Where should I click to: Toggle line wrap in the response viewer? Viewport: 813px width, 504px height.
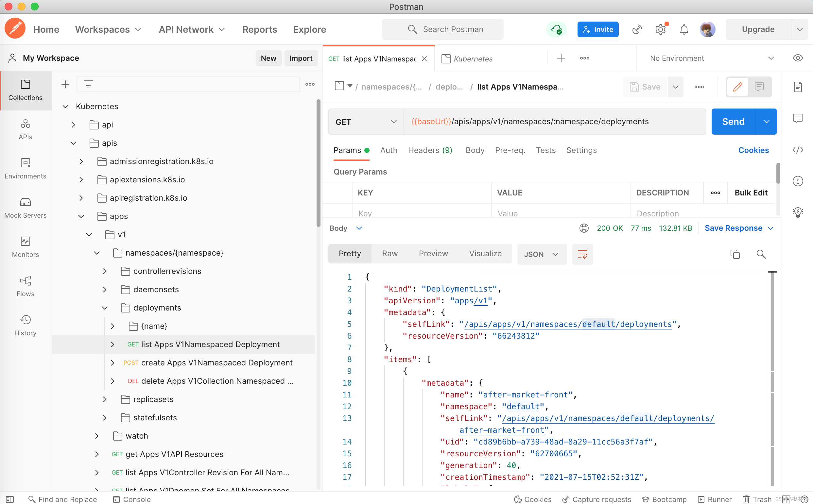582,254
